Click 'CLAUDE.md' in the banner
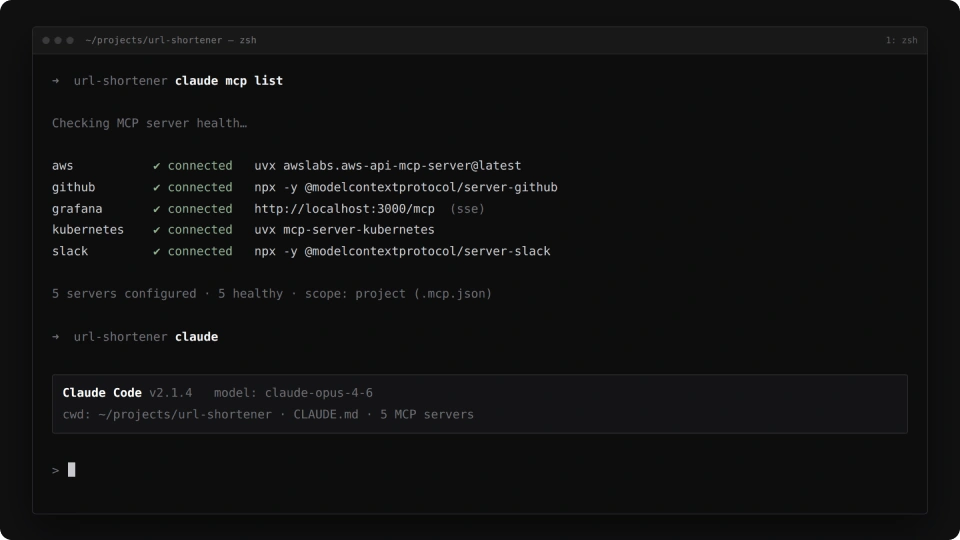Image resolution: width=960 pixels, height=540 pixels. tap(326, 414)
